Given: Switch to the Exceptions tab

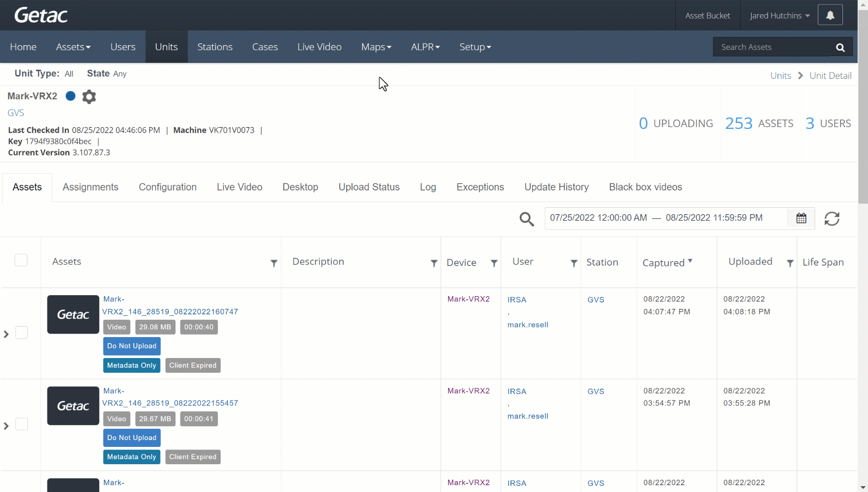Looking at the screenshot, I should pyautogui.click(x=480, y=187).
